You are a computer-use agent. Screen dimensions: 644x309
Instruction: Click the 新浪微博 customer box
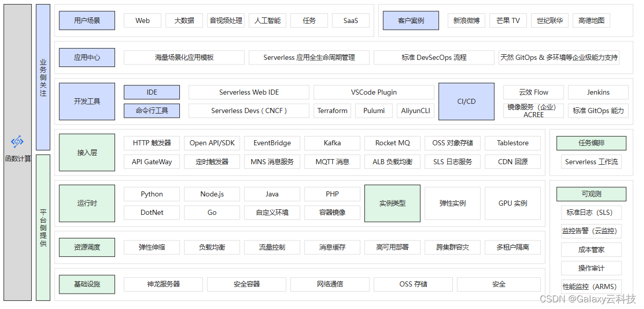tap(466, 20)
